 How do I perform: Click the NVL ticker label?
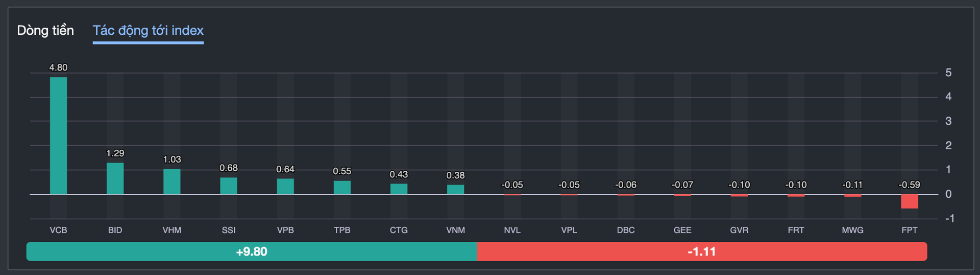coord(512,230)
